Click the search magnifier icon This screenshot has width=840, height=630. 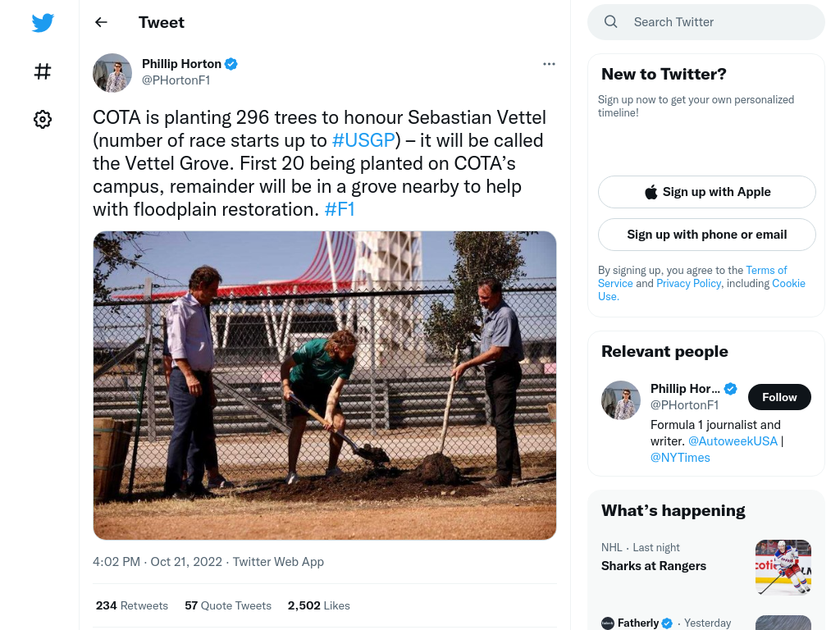610,22
